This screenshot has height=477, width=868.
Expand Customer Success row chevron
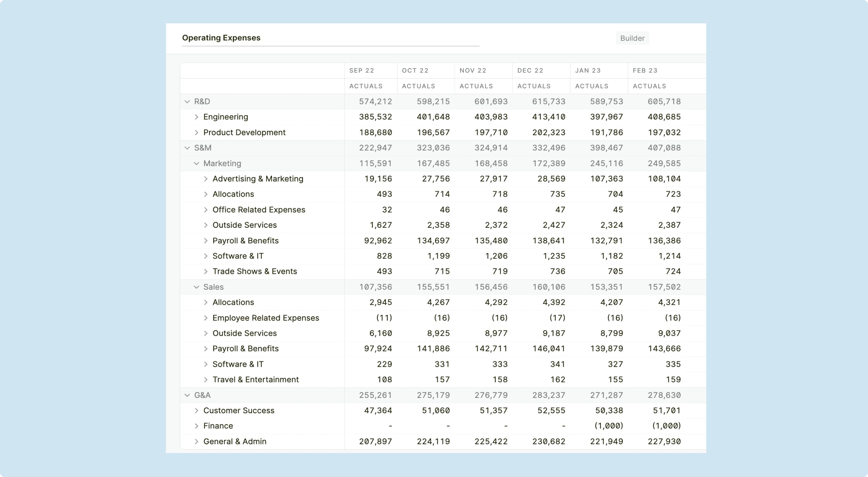point(196,410)
